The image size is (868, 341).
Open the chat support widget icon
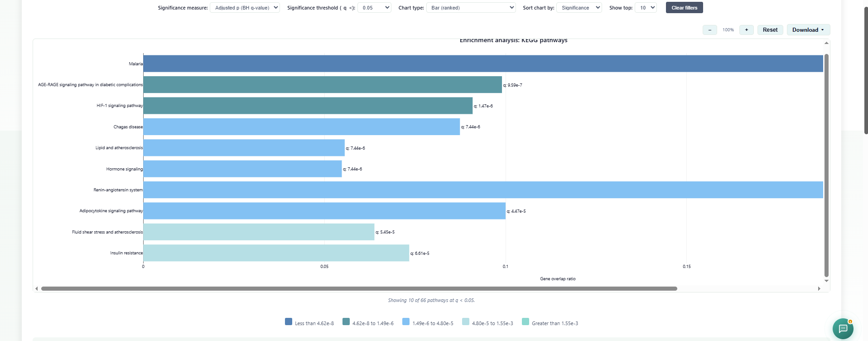click(x=843, y=329)
